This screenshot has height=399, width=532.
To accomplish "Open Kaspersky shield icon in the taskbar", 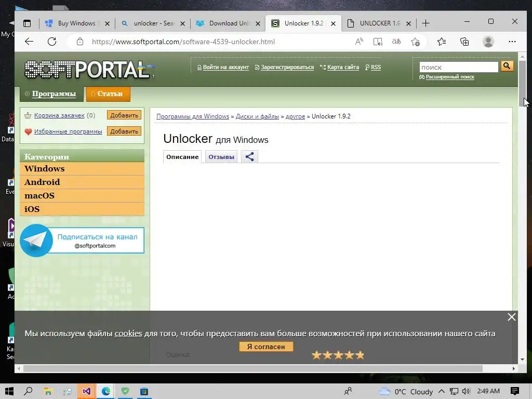I will coord(125,391).
